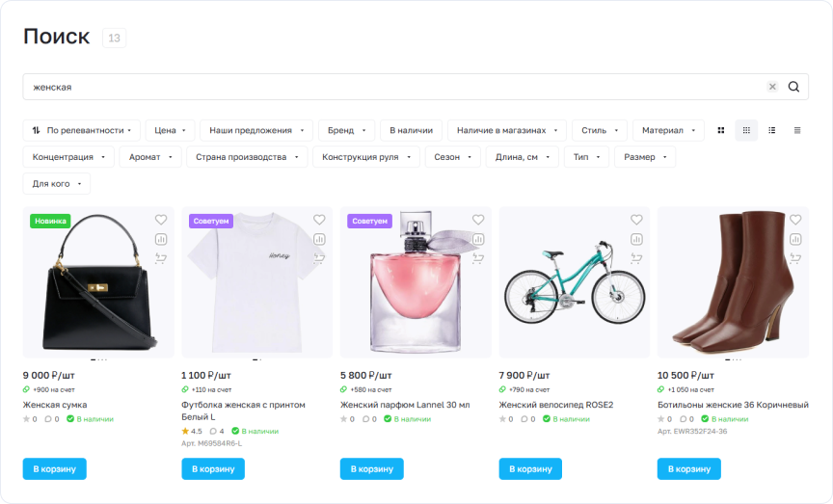833x504 pixels.
Task: Add brown ankle boots to wishlist
Action: click(x=795, y=220)
